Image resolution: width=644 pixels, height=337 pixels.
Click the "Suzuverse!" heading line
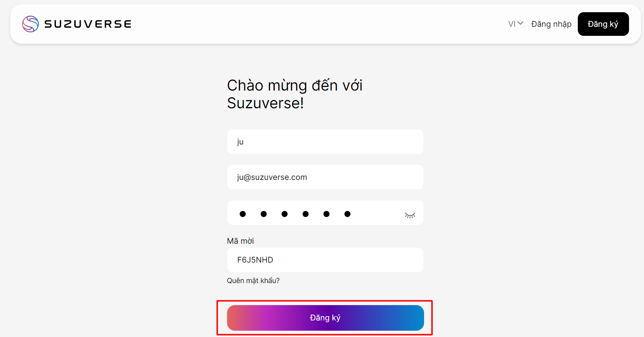coord(265,103)
